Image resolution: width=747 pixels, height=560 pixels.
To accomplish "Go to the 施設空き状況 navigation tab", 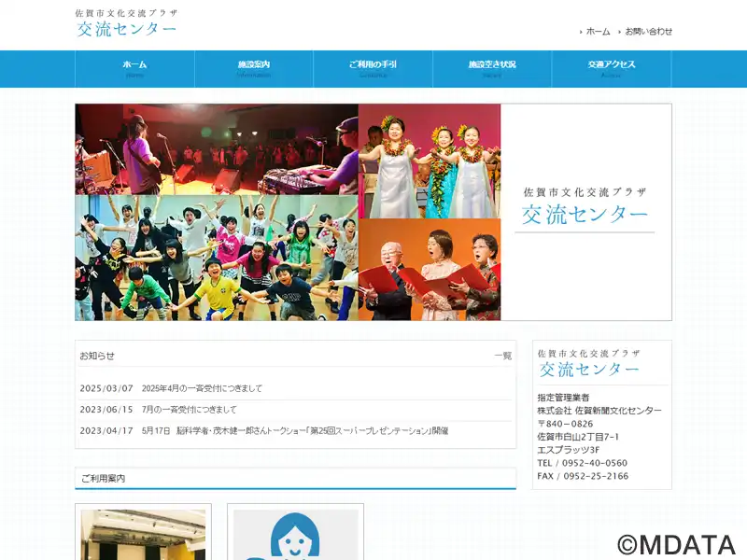I will (x=492, y=68).
